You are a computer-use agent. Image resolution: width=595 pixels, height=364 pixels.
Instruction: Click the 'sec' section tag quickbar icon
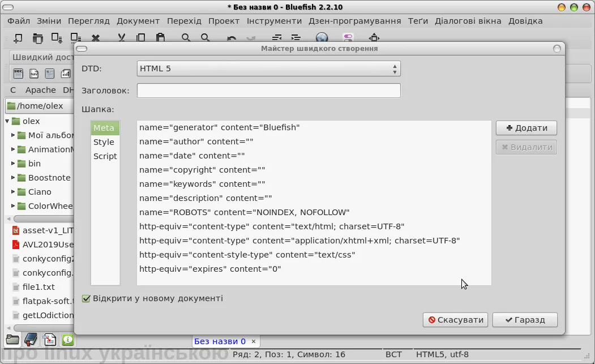(x=18, y=73)
